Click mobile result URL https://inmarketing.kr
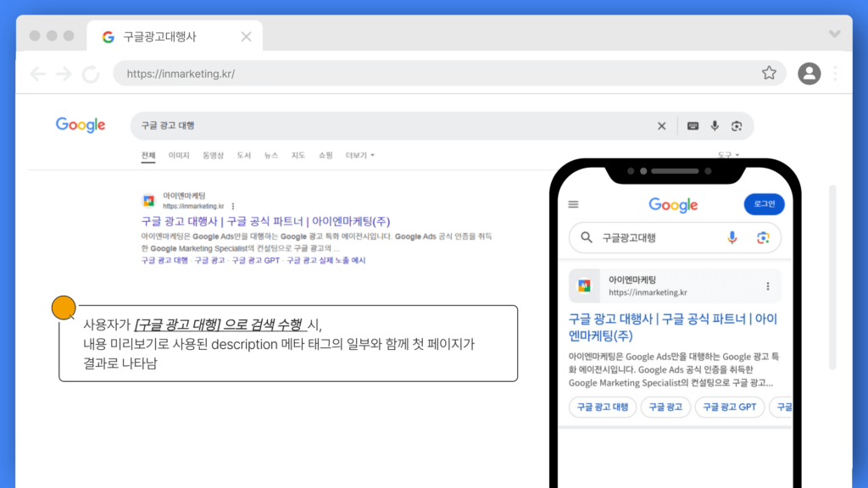The height and width of the screenshot is (488, 868). (648, 292)
